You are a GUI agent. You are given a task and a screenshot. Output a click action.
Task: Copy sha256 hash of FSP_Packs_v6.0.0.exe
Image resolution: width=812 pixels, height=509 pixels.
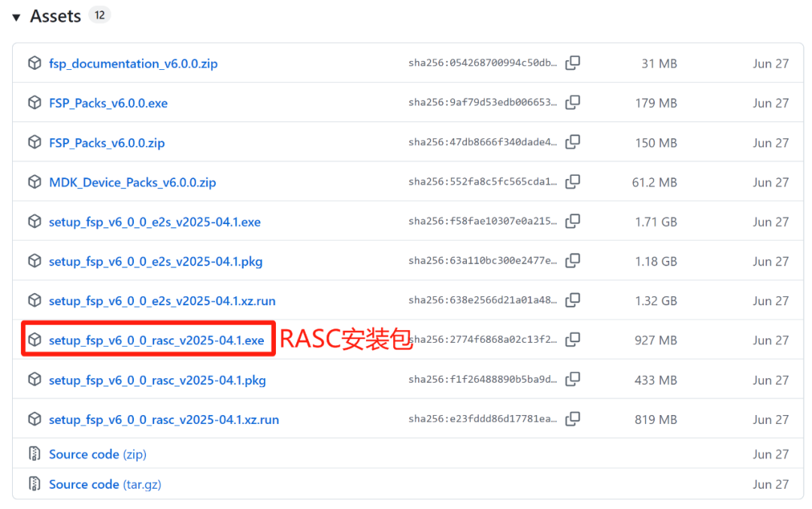[x=573, y=102]
